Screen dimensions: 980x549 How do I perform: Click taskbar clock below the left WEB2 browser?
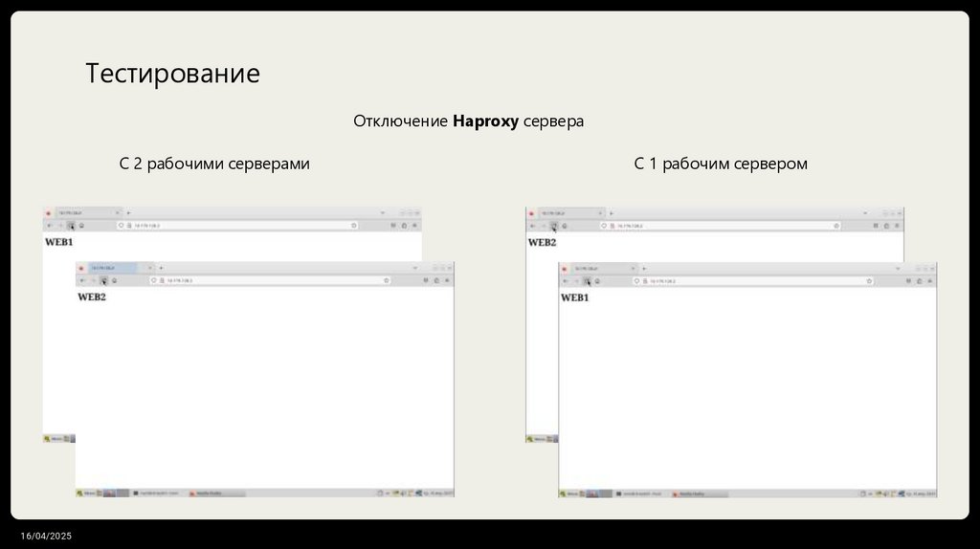[437, 494]
